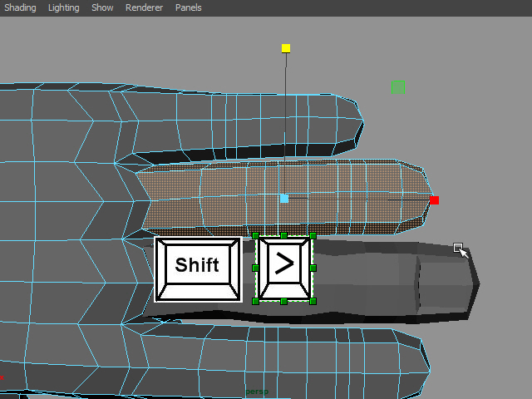532x399 pixels.
Task: Click the persp camera label
Action: point(257,392)
